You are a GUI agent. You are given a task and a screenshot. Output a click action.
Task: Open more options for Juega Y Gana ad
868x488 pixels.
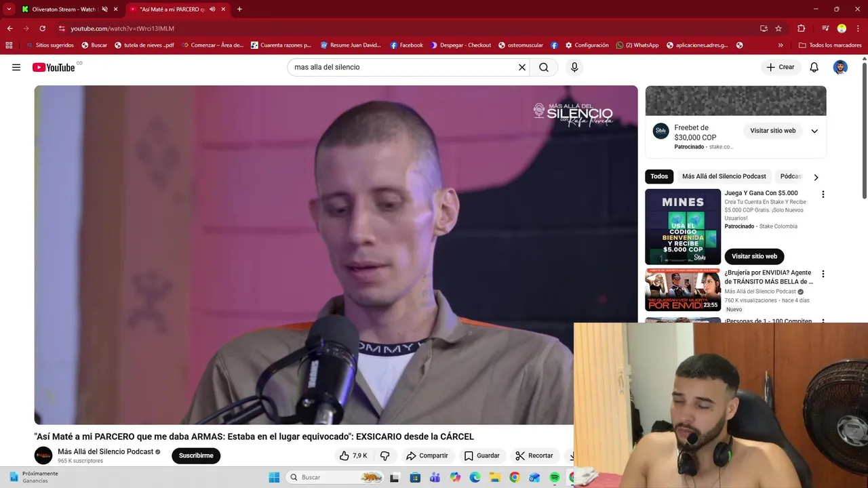pyautogui.click(x=823, y=195)
